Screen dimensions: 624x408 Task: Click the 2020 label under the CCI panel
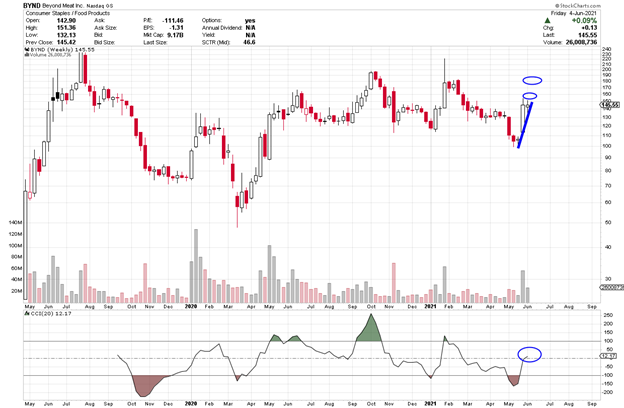coord(191,404)
